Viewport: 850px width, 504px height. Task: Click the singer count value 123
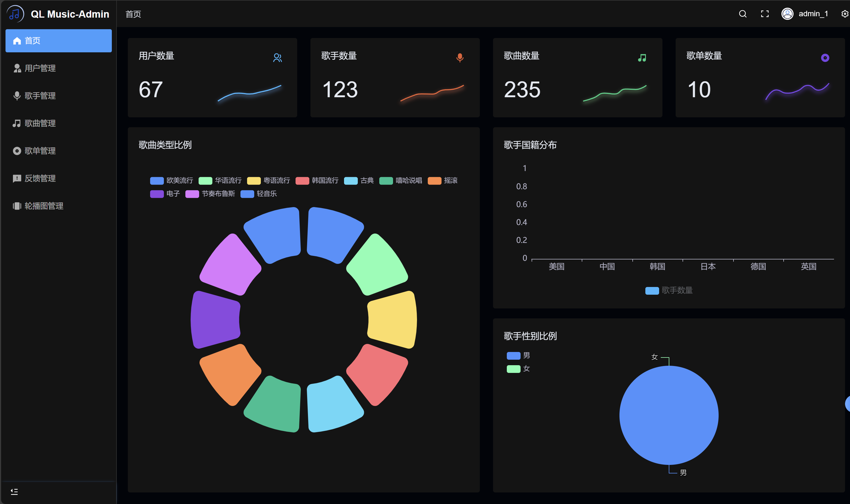tap(340, 90)
